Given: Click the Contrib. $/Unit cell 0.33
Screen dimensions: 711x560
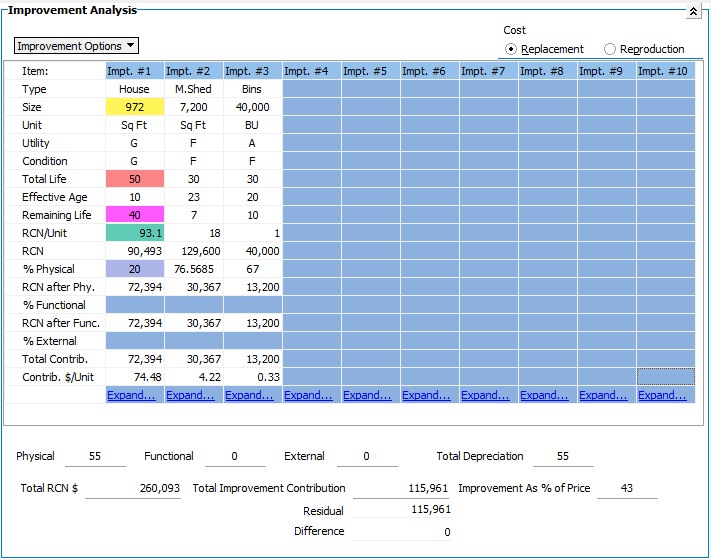Looking at the screenshot, I should 253,377.
